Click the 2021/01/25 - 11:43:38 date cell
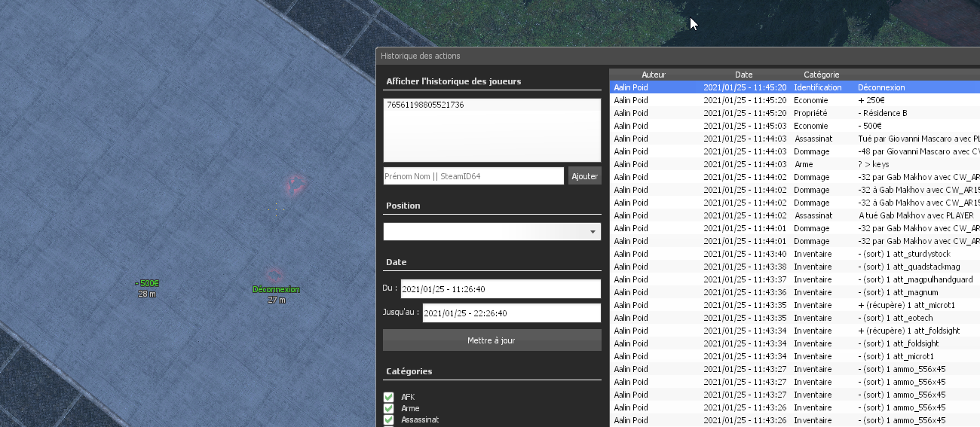 745,267
